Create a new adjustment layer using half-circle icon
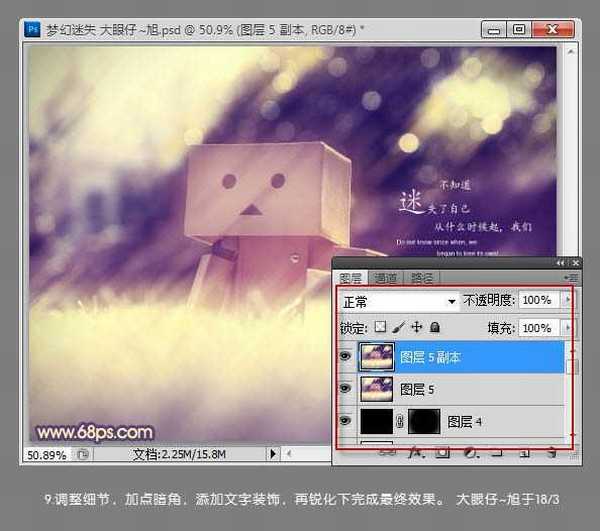This screenshot has height=531, width=600. coord(471,454)
